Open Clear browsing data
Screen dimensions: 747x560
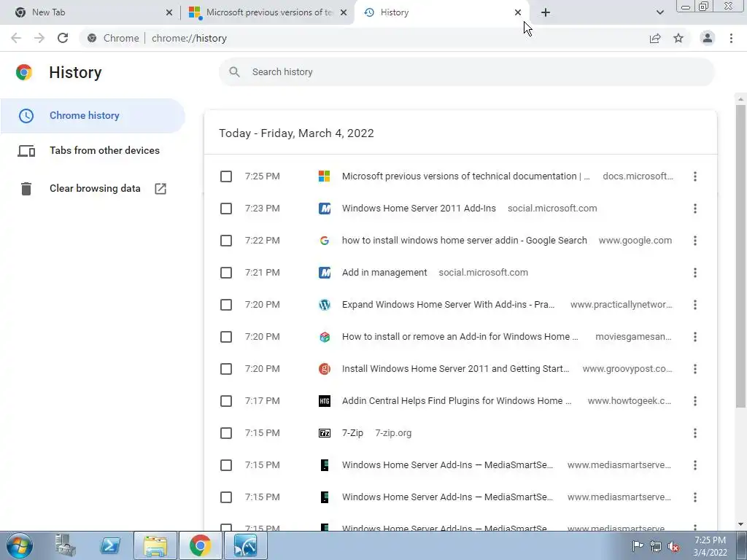[93, 189]
